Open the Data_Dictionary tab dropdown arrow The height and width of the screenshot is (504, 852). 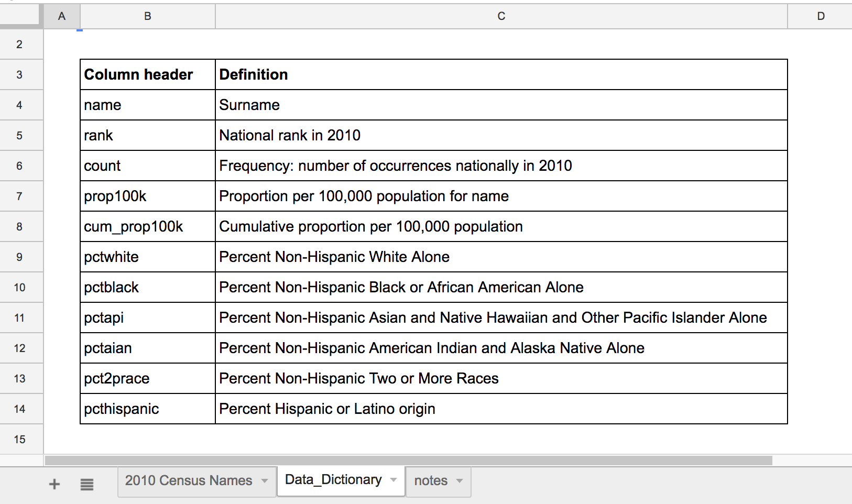394,479
